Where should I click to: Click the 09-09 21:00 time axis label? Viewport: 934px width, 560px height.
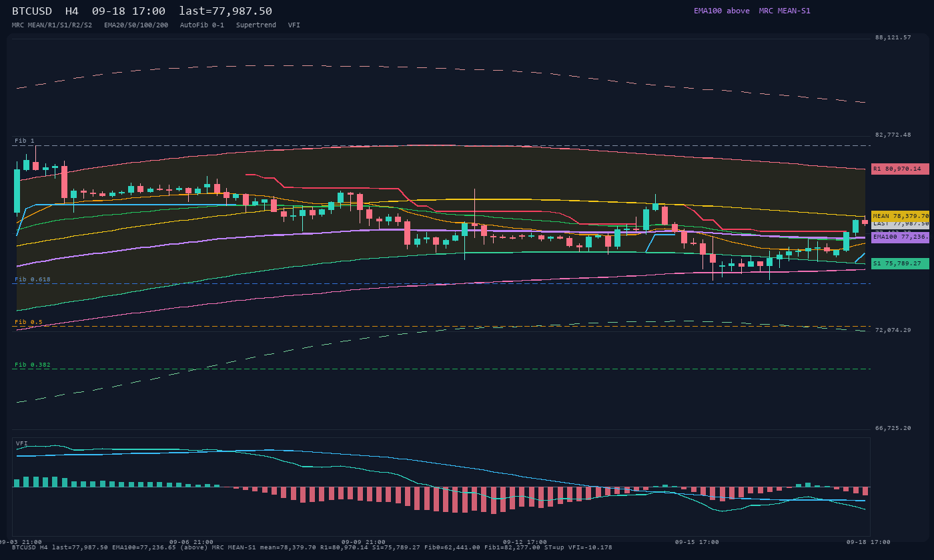pyautogui.click(x=364, y=542)
